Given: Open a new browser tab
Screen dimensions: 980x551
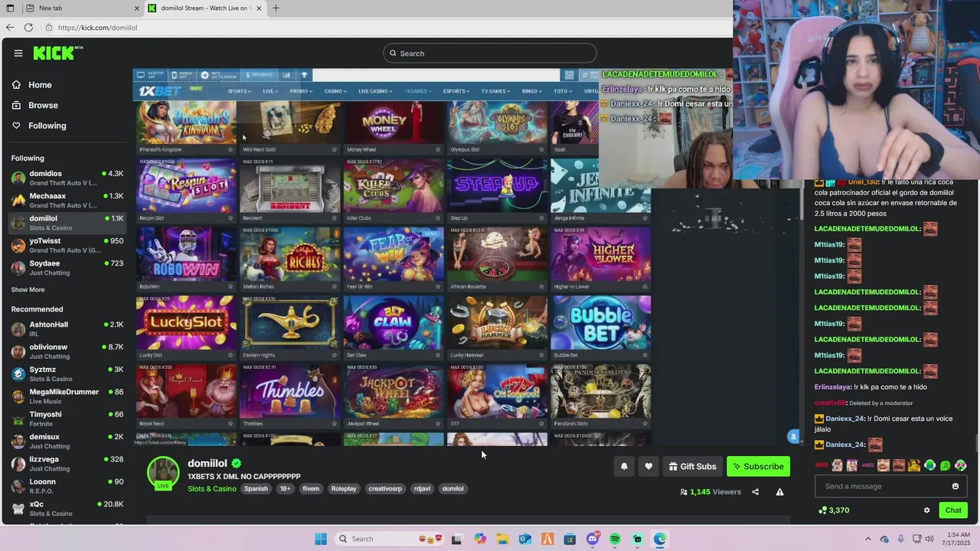Looking at the screenshot, I should (276, 8).
